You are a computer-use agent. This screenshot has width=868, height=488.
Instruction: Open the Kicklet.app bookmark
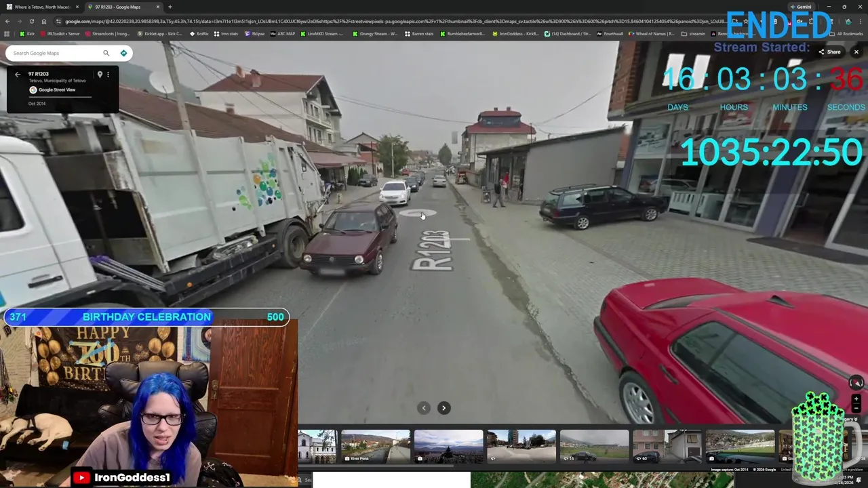(159, 34)
